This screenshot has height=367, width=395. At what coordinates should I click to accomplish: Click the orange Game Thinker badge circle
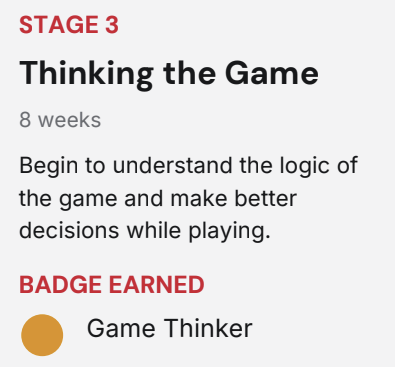(42, 335)
